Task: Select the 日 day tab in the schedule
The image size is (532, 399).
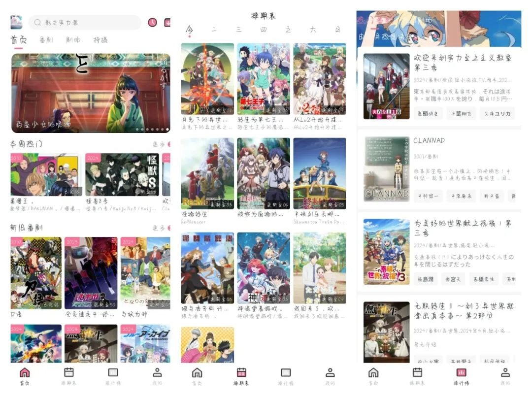Action: click(x=338, y=30)
